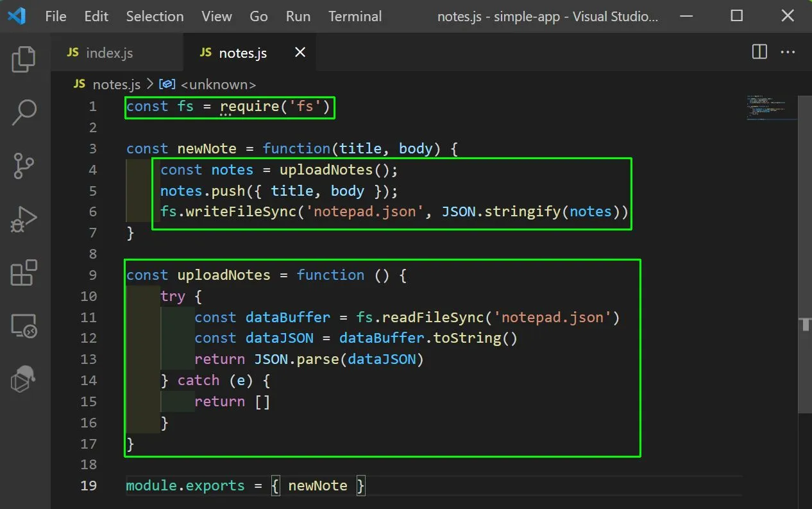
Task: Click dataJSON variable declaration on line 12
Action: tap(280, 338)
